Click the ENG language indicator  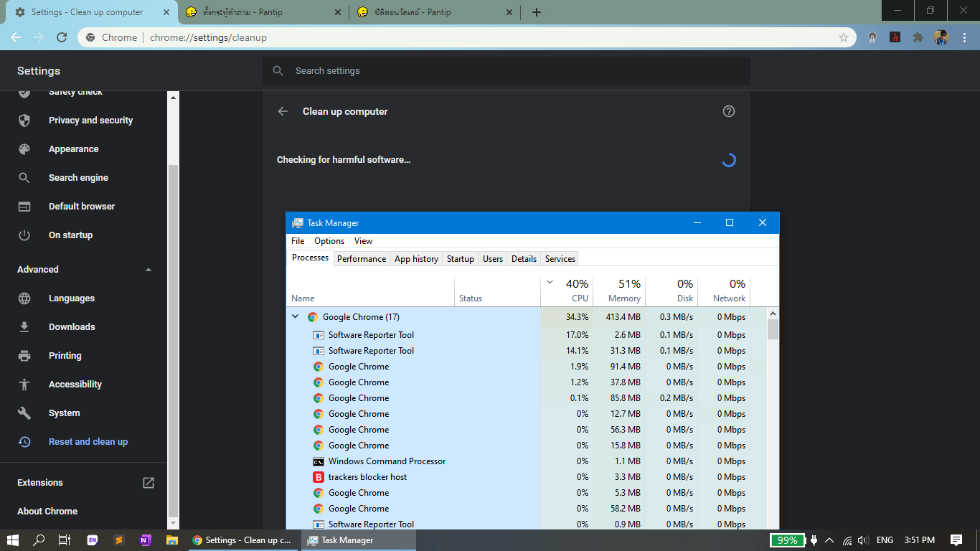[885, 540]
